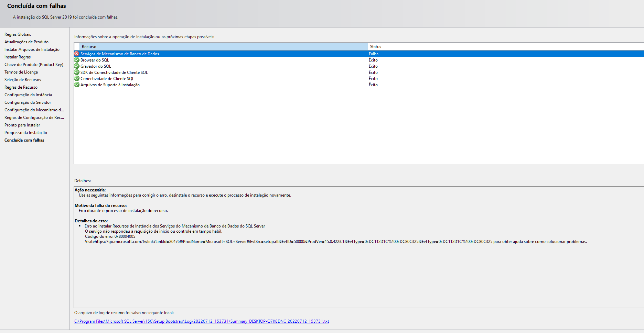The image size is (644, 333).
Task: Click the Status column header
Action: tap(506, 47)
